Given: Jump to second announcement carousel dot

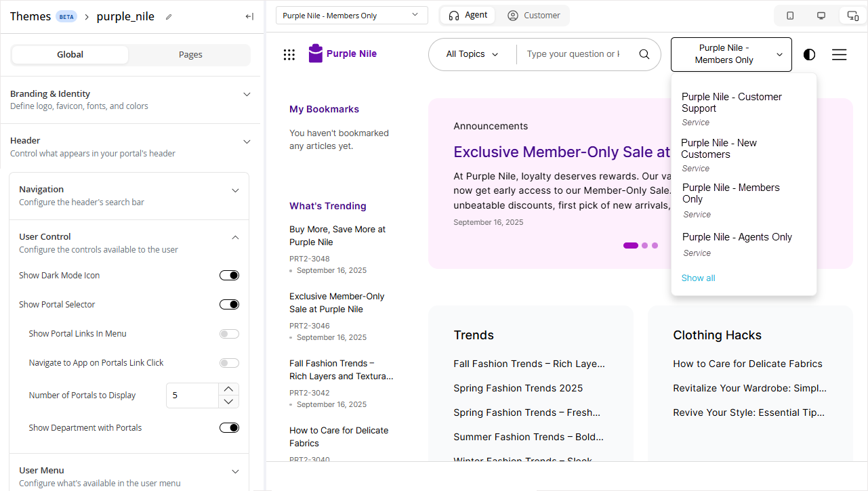Looking at the screenshot, I should (x=644, y=246).
